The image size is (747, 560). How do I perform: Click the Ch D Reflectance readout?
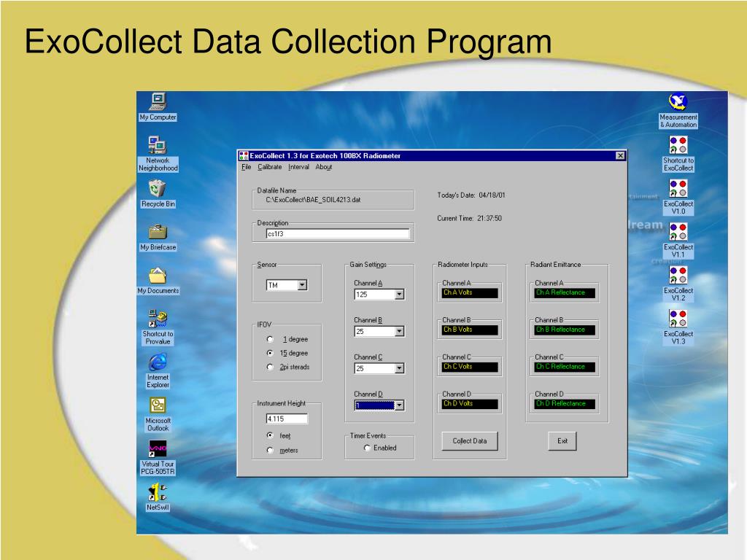pyautogui.click(x=565, y=404)
